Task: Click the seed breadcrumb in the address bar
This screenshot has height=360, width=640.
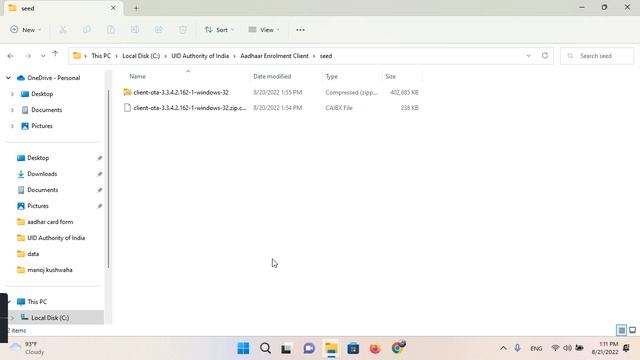Action: tap(326, 56)
